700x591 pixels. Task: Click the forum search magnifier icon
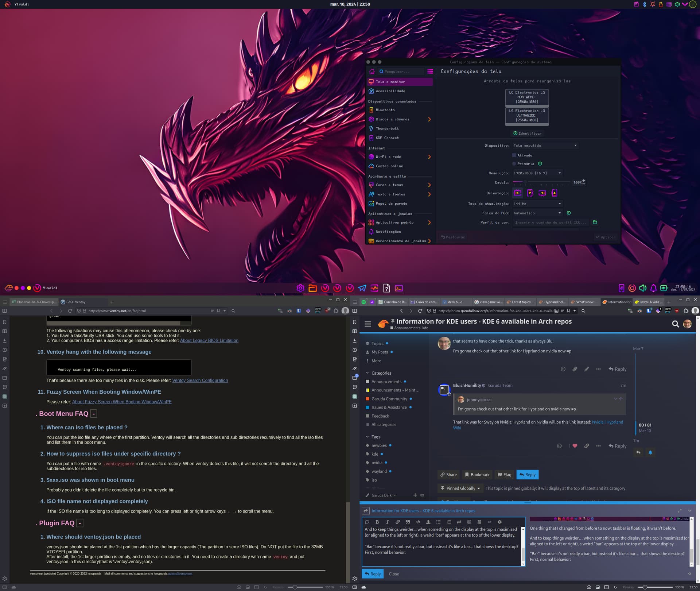tap(675, 324)
